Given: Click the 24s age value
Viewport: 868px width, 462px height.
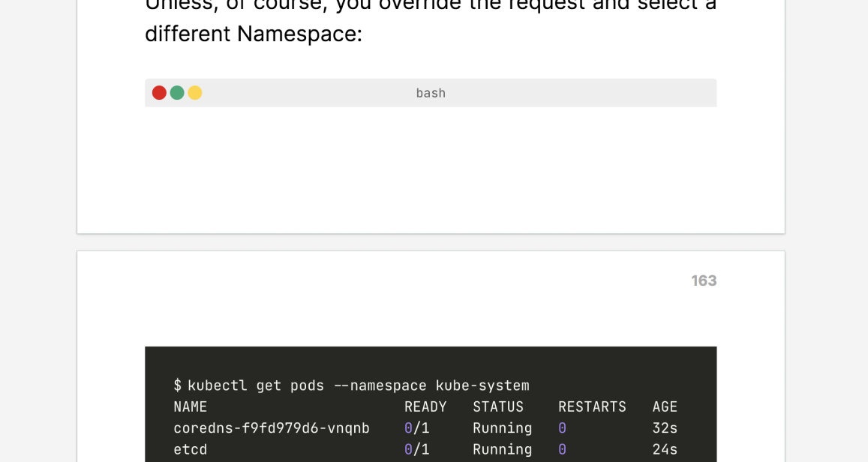Looking at the screenshot, I should (665, 449).
